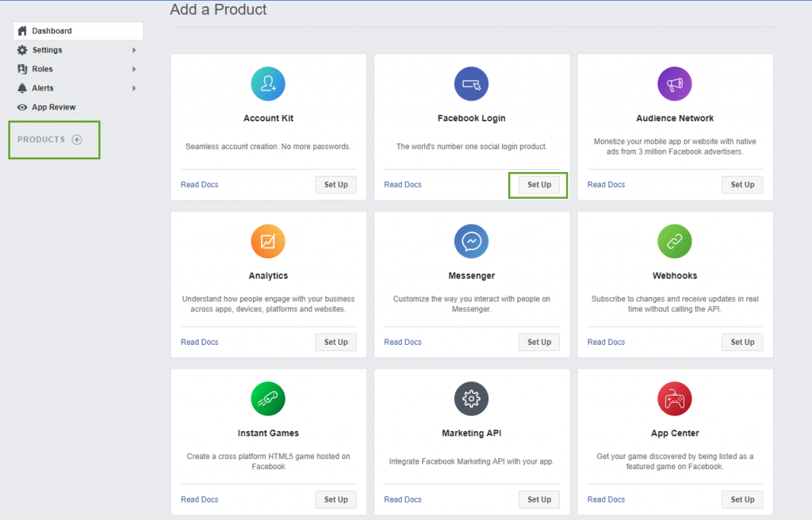This screenshot has width=812, height=520.
Task: Set Up the Instant Games product
Action: click(x=335, y=499)
